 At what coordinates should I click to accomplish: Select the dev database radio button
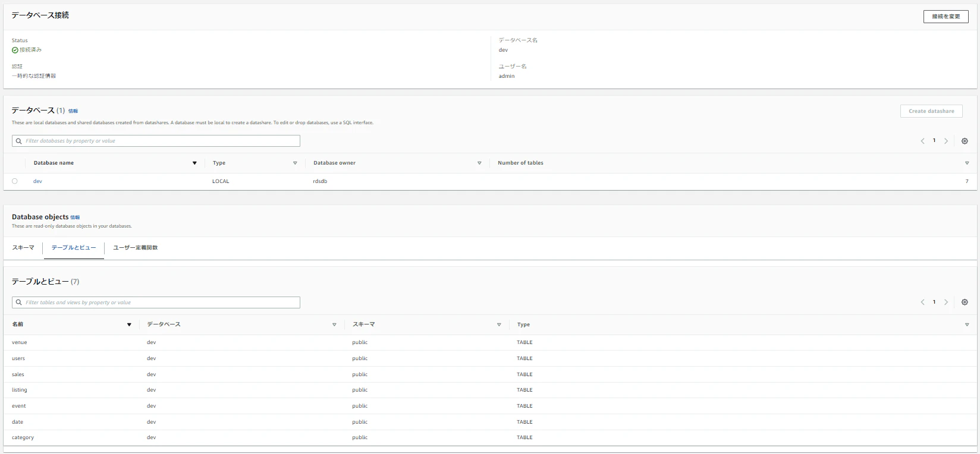point(15,181)
